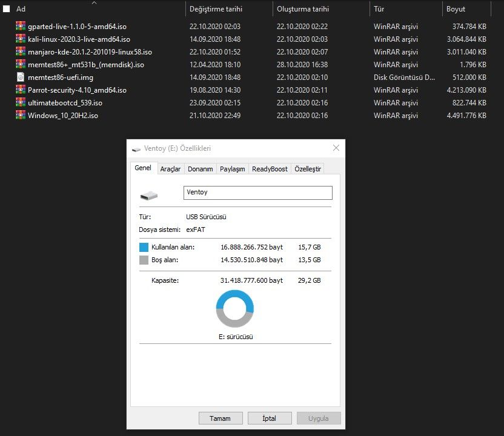This screenshot has width=504, height=436.
Task: Click the gray Boş alan color square
Action: tap(144, 260)
